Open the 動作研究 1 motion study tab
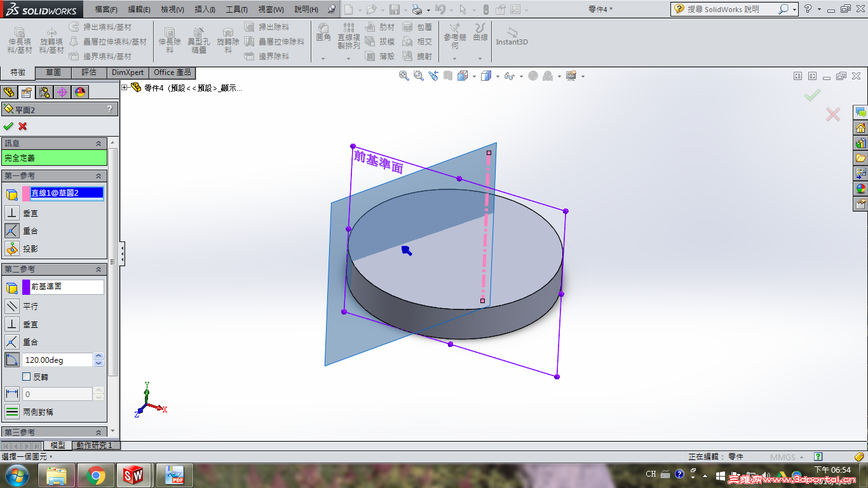 (95, 445)
